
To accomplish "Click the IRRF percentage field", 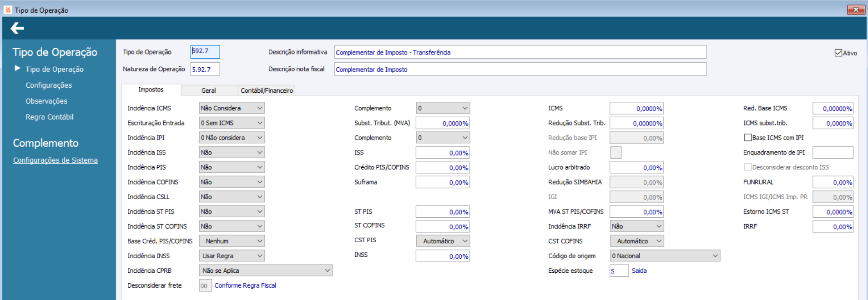I will (833, 226).
